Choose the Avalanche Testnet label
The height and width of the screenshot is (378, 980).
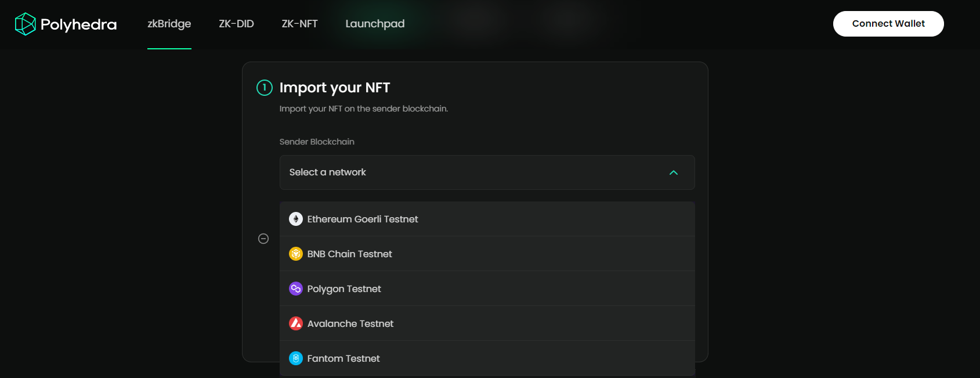[x=350, y=323]
